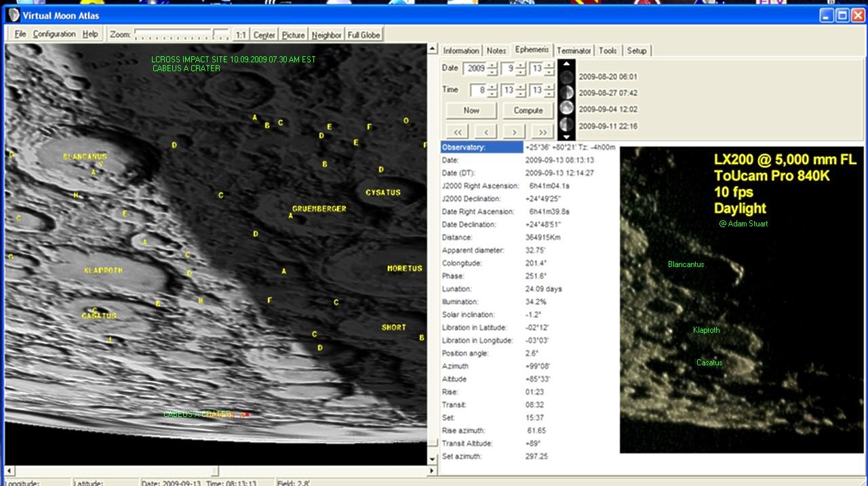The width and height of the screenshot is (868, 486).
Task: Click the Full Globe button
Action: (363, 35)
